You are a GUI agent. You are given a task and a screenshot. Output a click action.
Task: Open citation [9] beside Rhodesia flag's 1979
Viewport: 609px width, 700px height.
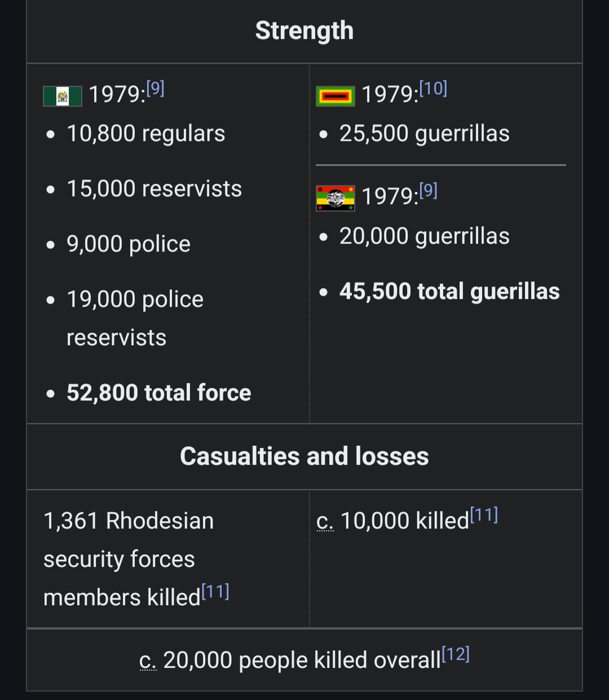(x=155, y=89)
